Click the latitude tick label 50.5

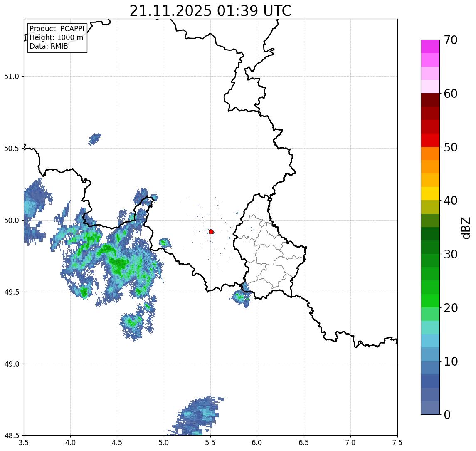coord(12,148)
